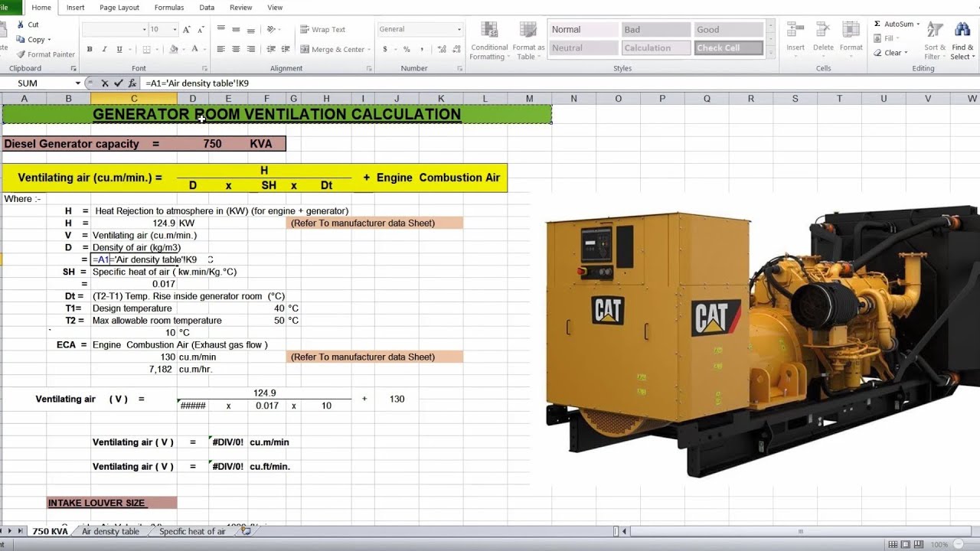This screenshot has width=980, height=551.
Task: Decrease the cell indent
Action: click(269, 49)
